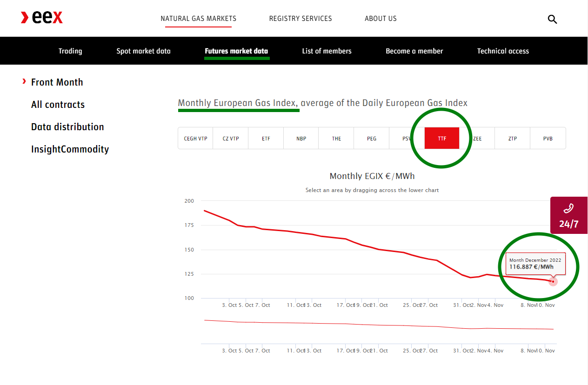Open the List of members page
The image size is (588, 385).
(x=327, y=51)
